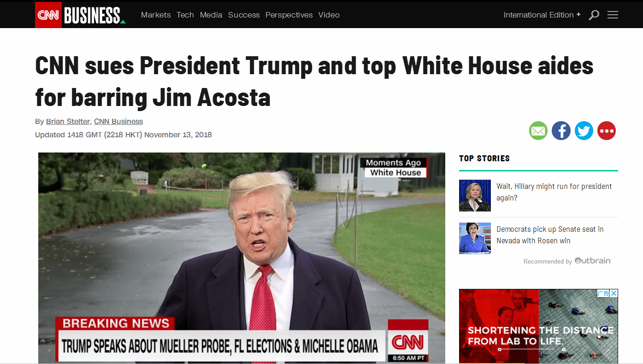Open Nevada Senate seat story thumbnail

[475, 238]
